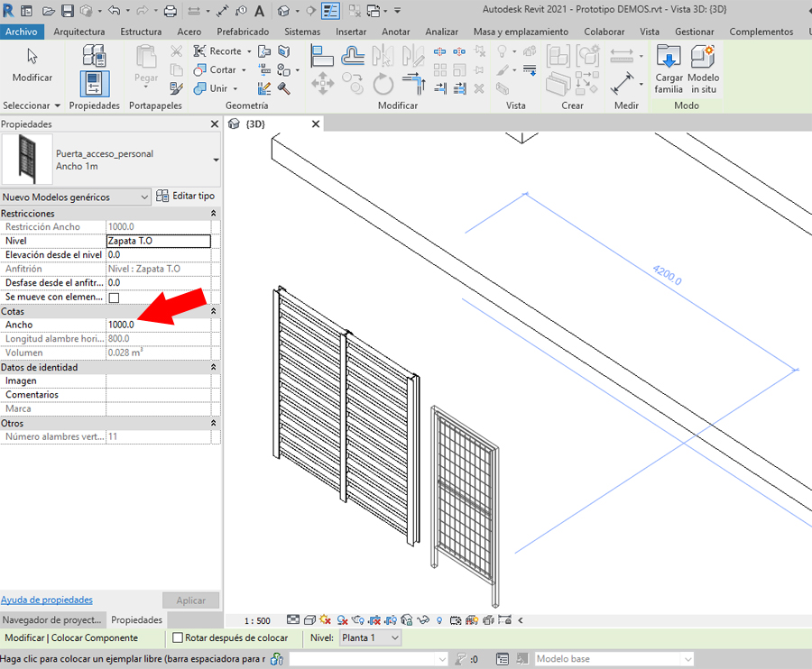Screen dimensions: 812x669
Task: Click the print icon in quick access toolbar
Action: click(x=171, y=12)
